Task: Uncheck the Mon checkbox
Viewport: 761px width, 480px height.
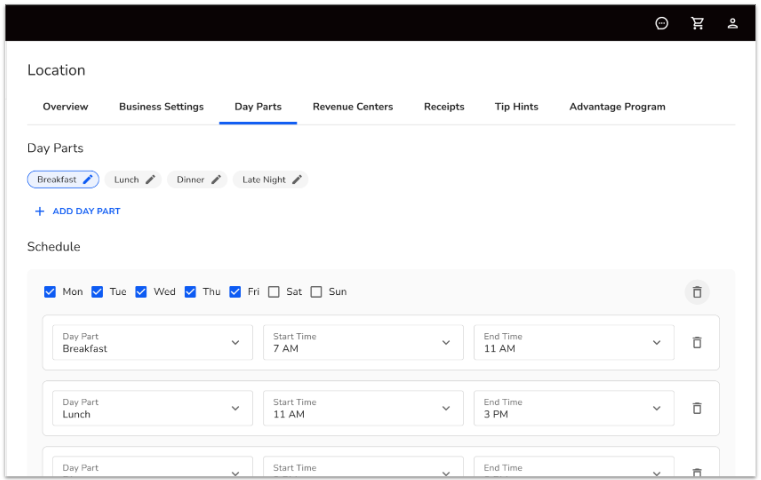Action: click(50, 292)
